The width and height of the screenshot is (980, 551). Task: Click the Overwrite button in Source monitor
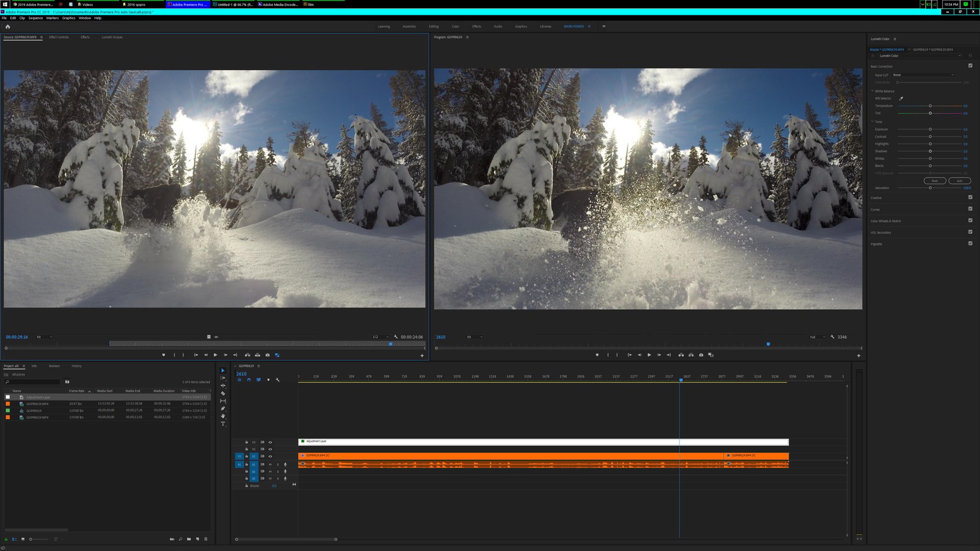coord(258,355)
